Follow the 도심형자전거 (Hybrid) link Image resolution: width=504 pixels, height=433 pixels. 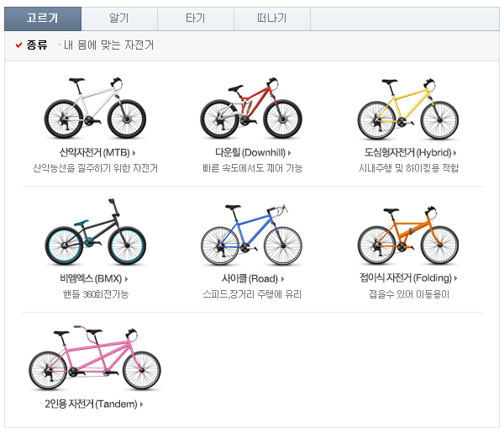click(409, 153)
